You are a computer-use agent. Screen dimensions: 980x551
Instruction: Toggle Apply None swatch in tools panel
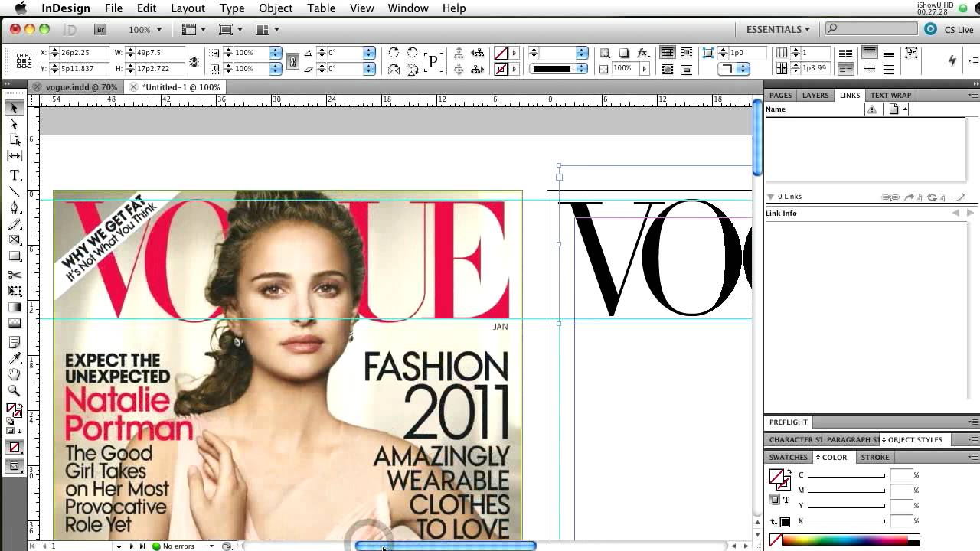(x=14, y=448)
